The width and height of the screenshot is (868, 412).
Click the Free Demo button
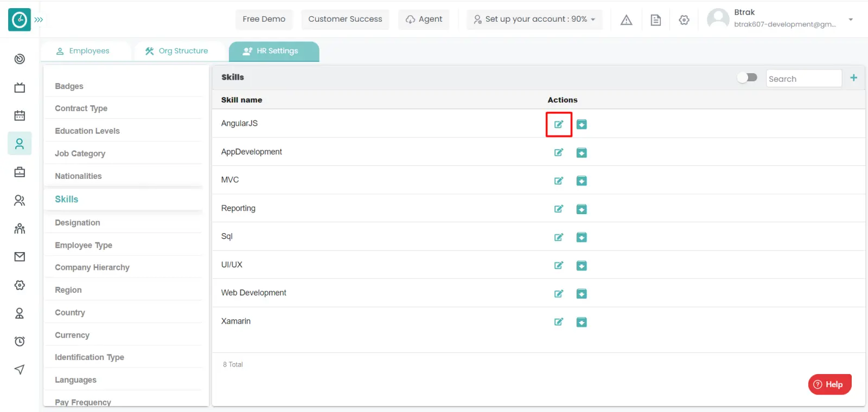pos(264,20)
